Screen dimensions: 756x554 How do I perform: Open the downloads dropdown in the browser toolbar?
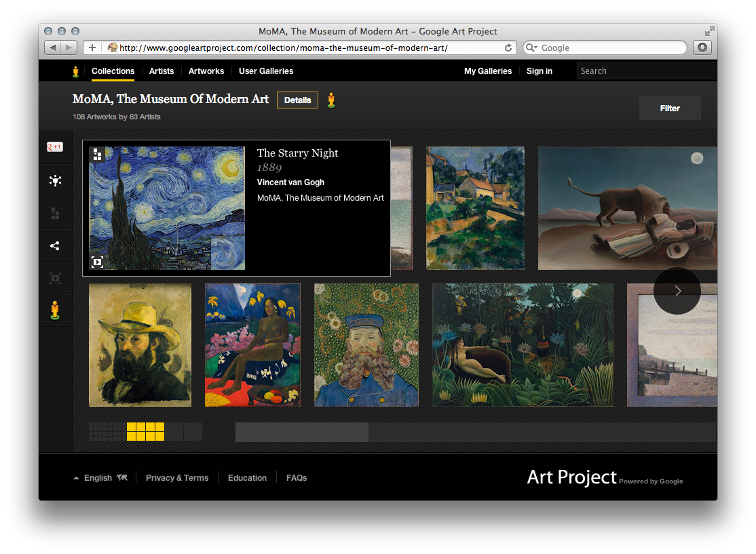[x=702, y=47]
